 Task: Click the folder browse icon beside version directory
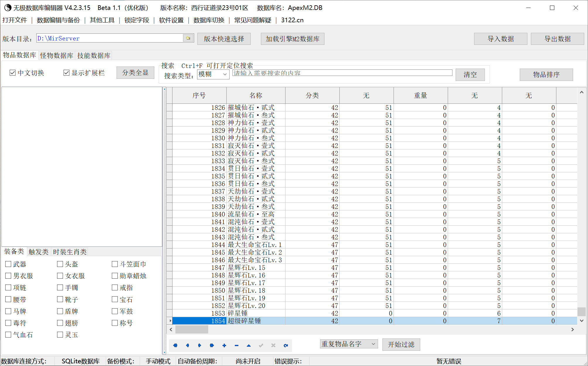pyautogui.click(x=188, y=38)
